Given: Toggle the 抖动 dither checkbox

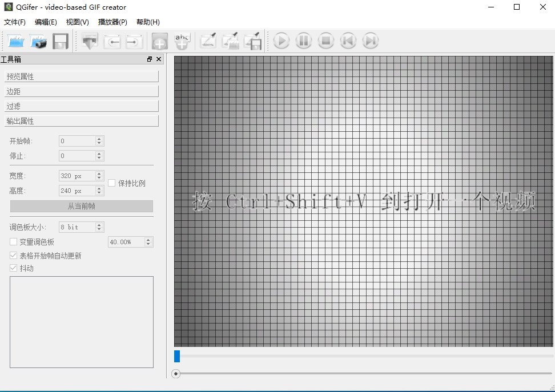Looking at the screenshot, I should [14, 268].
